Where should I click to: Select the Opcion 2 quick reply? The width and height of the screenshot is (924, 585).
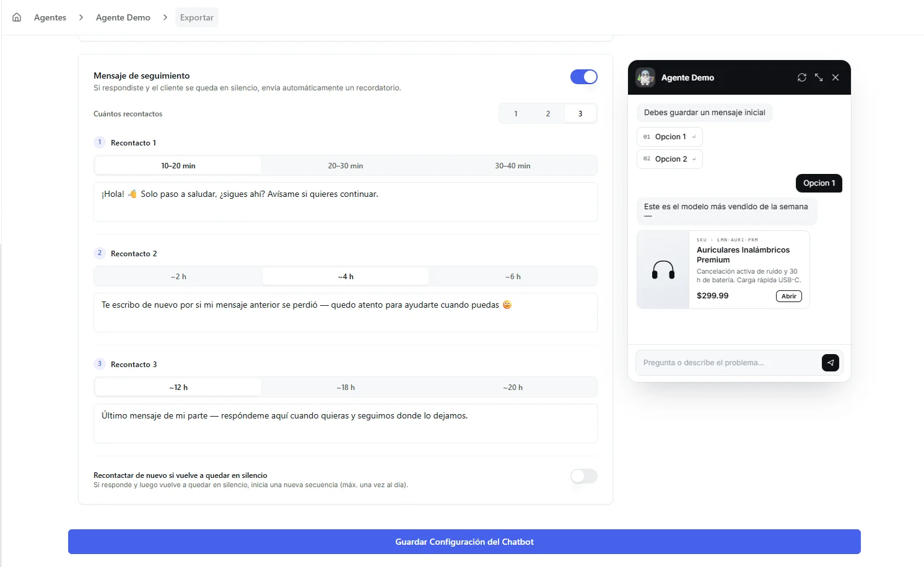click(669, 159)
